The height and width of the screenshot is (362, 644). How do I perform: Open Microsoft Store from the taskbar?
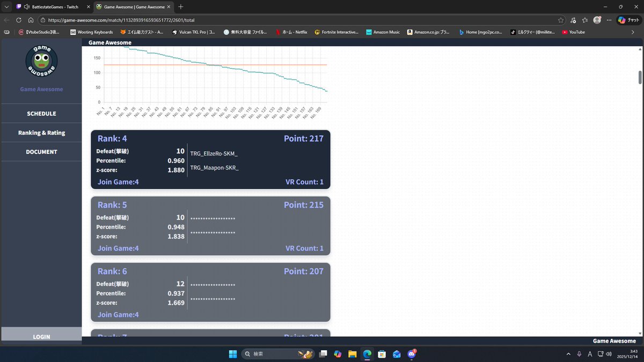tap(382, 354)
